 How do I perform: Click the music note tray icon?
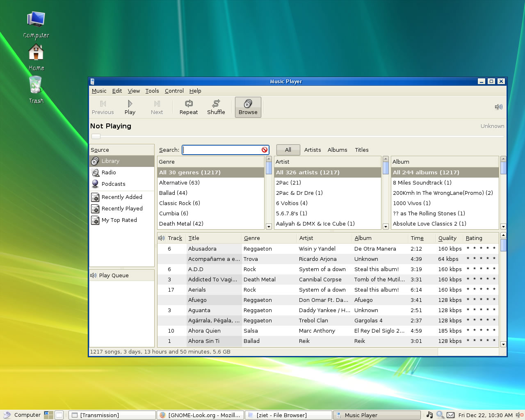[x=429, y=415]
